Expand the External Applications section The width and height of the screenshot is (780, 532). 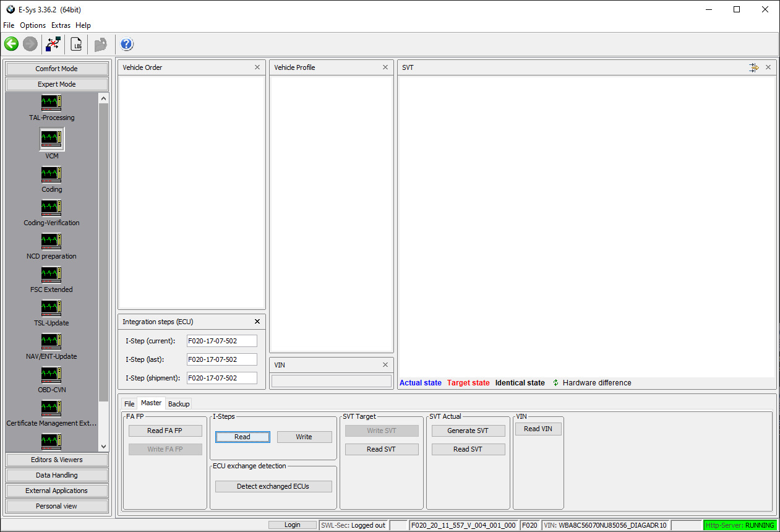pyautogui.click(x=57, y=491)
